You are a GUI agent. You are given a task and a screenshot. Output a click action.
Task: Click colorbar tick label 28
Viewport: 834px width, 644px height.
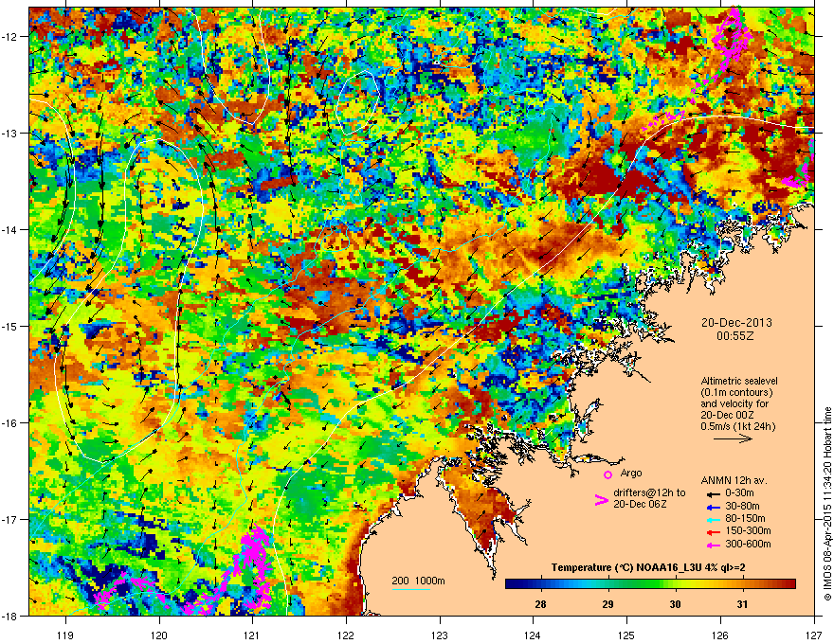click(540, 604)
